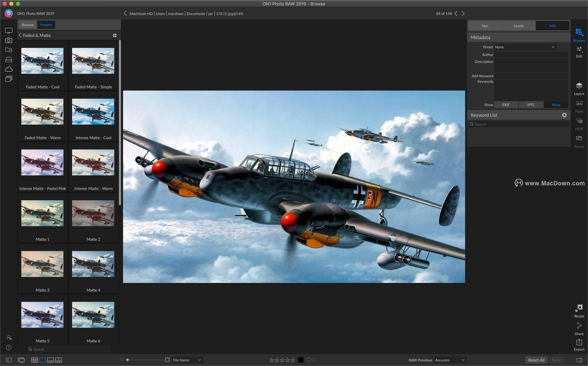Open the metadata Preset dropdown
The height and width of the screenshot is (366, 588).
(525, 47)
